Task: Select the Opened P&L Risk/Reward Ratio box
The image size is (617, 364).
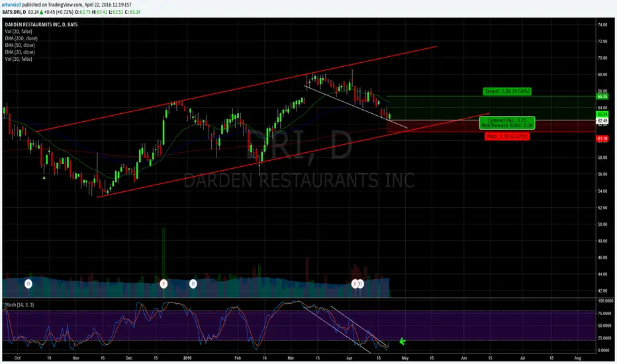Action: point(507,123)
